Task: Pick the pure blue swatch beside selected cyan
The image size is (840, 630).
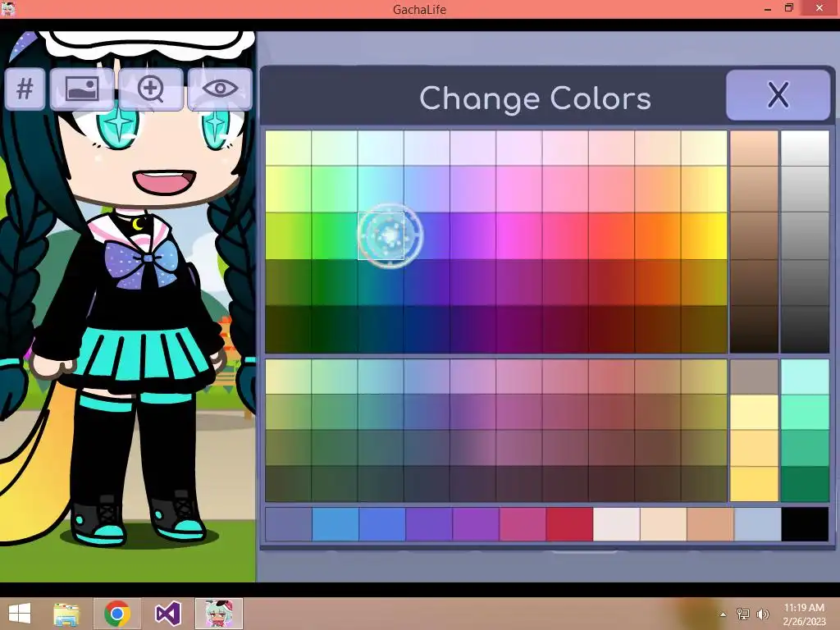Action: (x=427, y=235)
